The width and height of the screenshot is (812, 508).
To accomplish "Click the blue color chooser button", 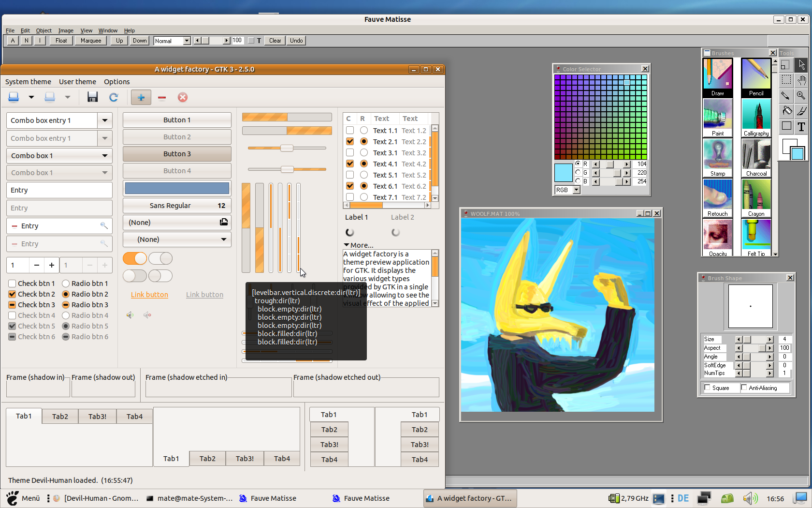I will point(177,188).
